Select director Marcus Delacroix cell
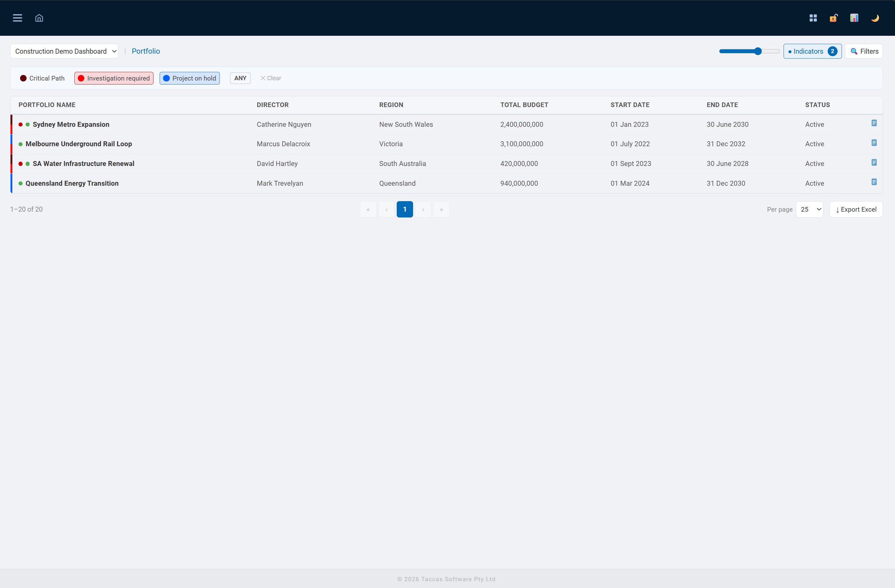 [x=283, y=144]
